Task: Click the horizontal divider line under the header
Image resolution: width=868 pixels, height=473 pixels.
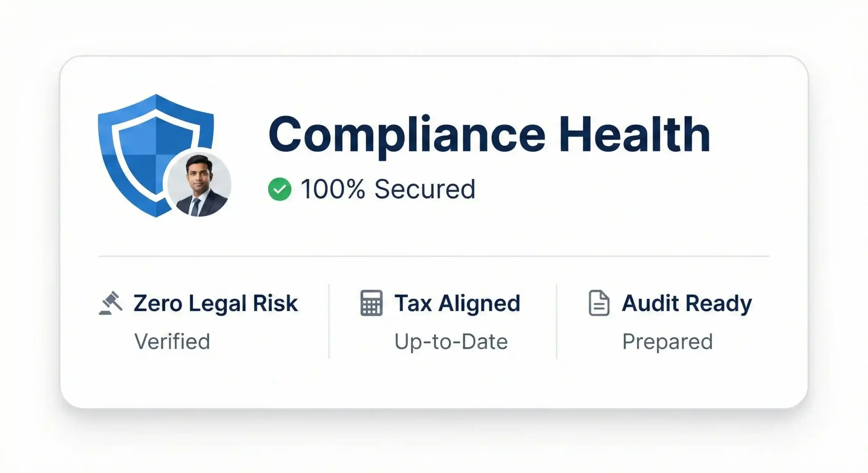Action: (434, 256)
